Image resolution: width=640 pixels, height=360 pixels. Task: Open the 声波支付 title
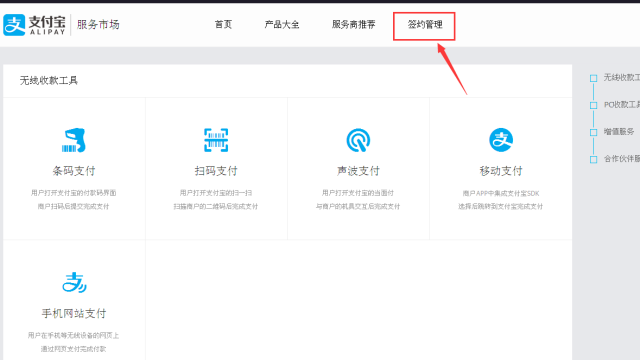pyautogui.click(x=358, y=171)
